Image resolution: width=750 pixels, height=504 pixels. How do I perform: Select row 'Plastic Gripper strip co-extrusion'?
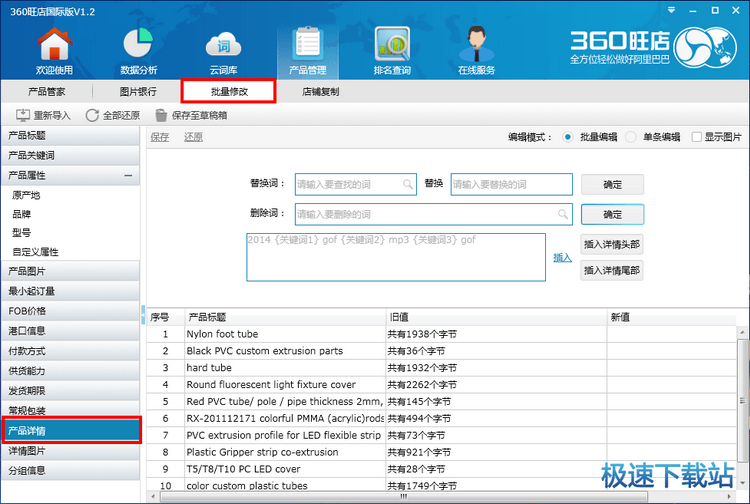[x=441, y=452]
